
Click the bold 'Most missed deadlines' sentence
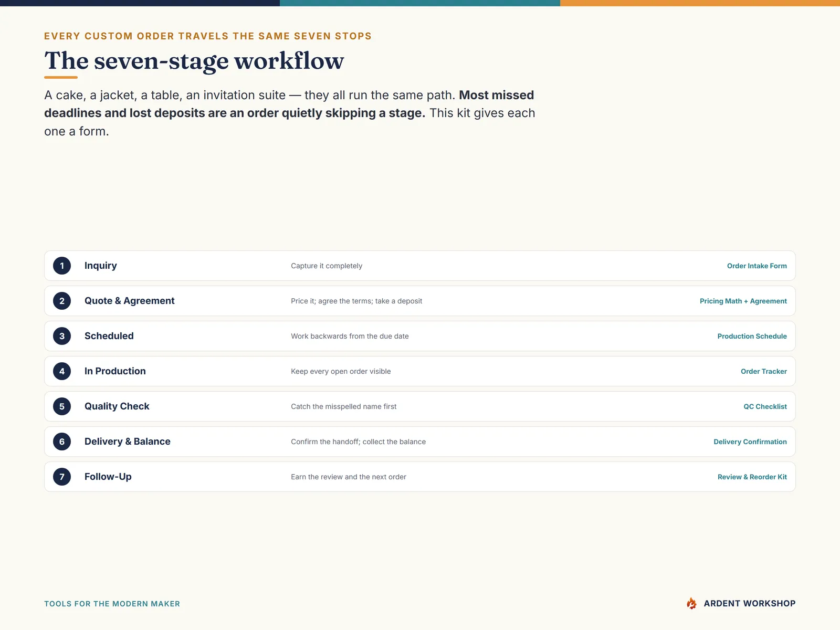pyautogui.click(x=289, y=104)
